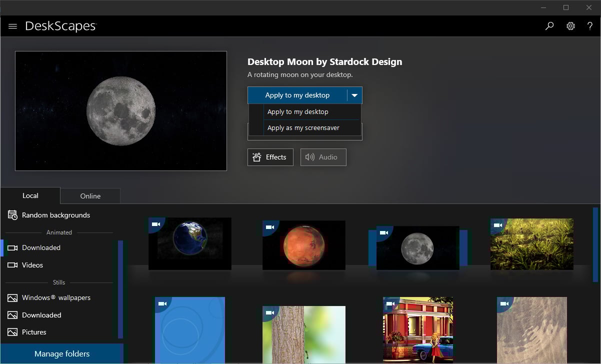The width and height of the screenshot is (601, 364).
Task: Minimize the DeskScapes window
Action: tap(543, 7)
